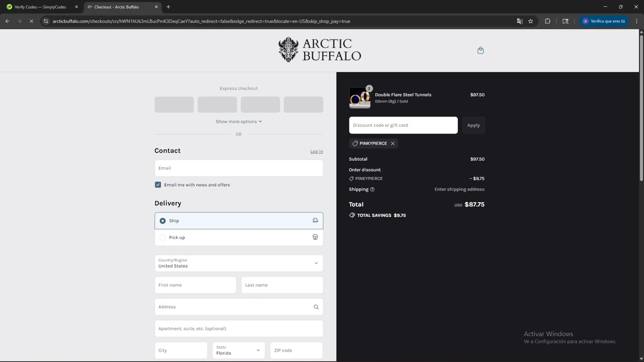Open the Verifica que eres tú profile button
644x362 pixels.
(x=604, y=21)
